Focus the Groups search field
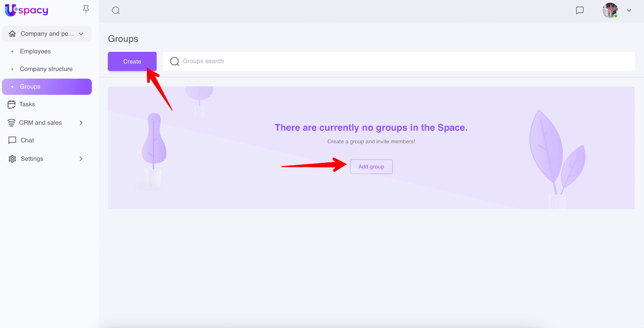Viewport: 644px width, 328px height. pyautogui.click(x=399, y=61)
